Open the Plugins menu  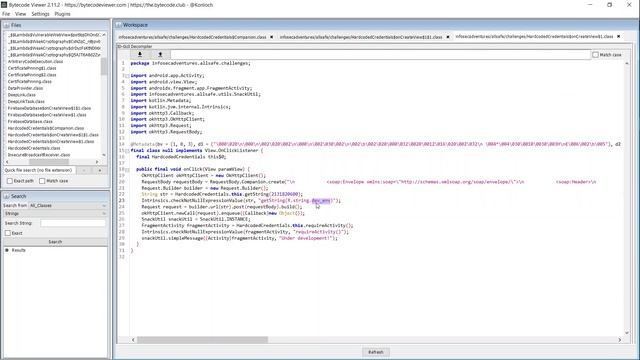62,14
